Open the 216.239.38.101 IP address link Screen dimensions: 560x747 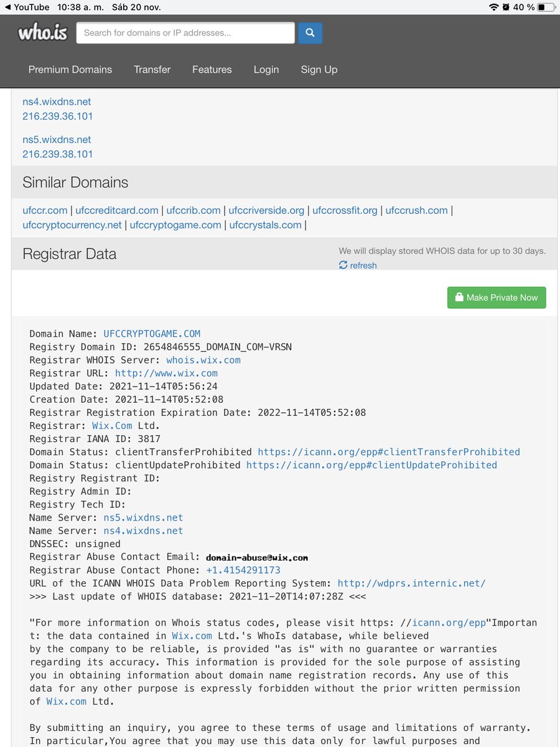click(58, 154)
